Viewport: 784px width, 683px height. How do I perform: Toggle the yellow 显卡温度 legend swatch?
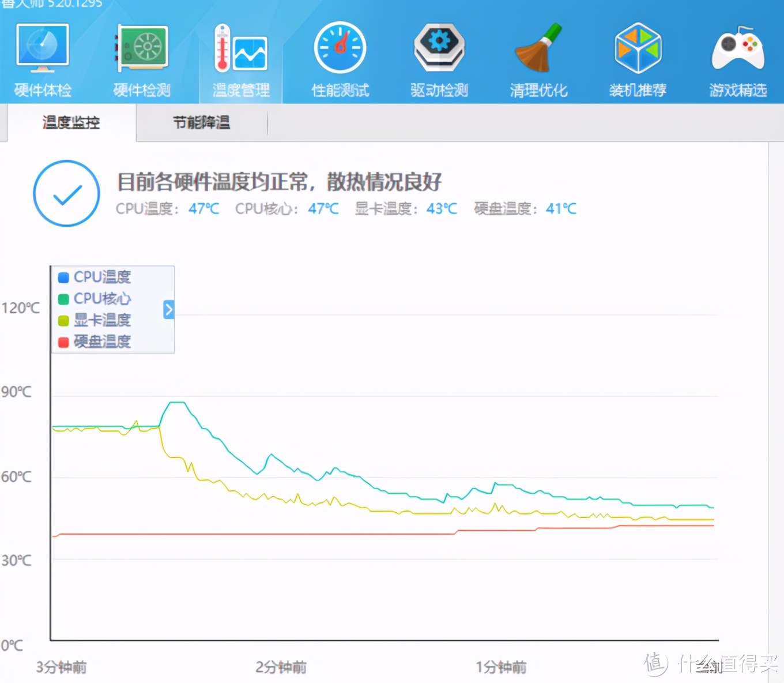tap(63, 320)
